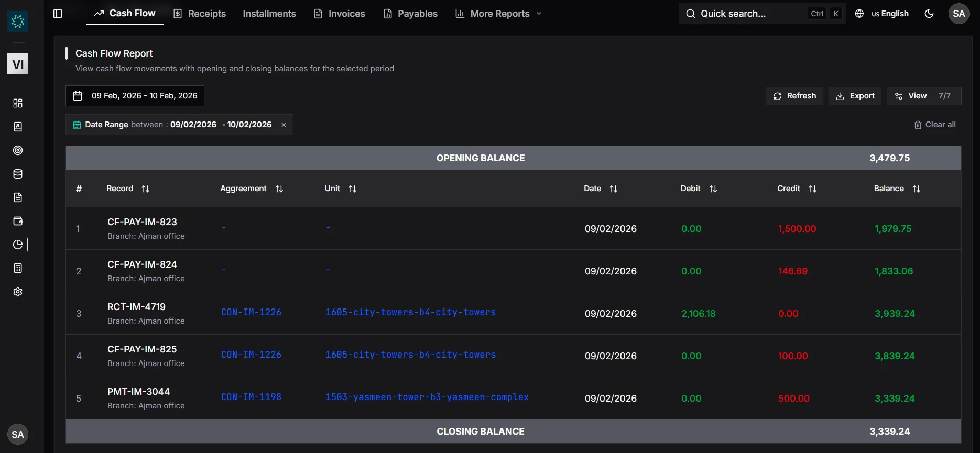Image resolution: width=980 pixels, height=453 pixels.
Task: Open the database icon in sidebar
Action: 18,174
